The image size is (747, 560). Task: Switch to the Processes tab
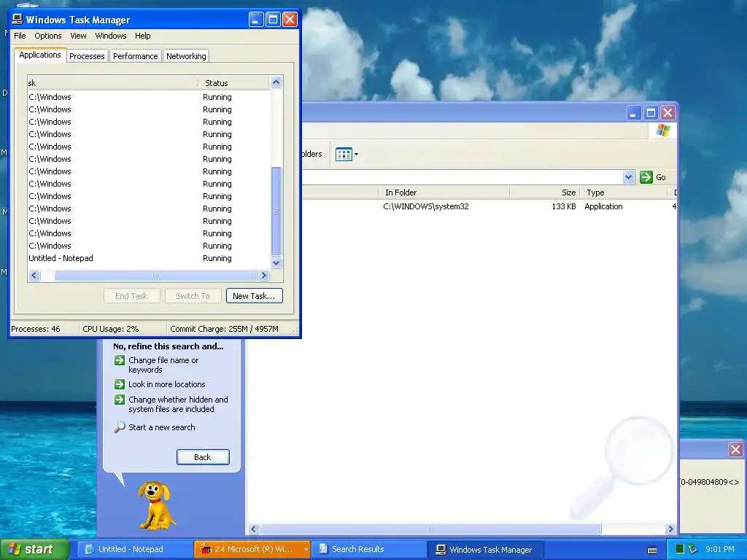pyautogui.click(x=87, y=56)
